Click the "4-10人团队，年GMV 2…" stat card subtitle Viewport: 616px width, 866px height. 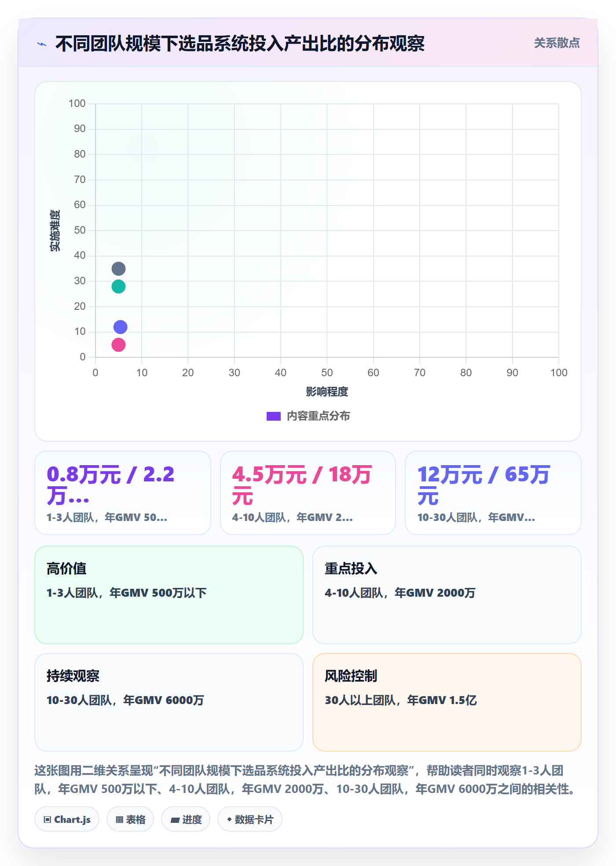click(x=293, y=517)
